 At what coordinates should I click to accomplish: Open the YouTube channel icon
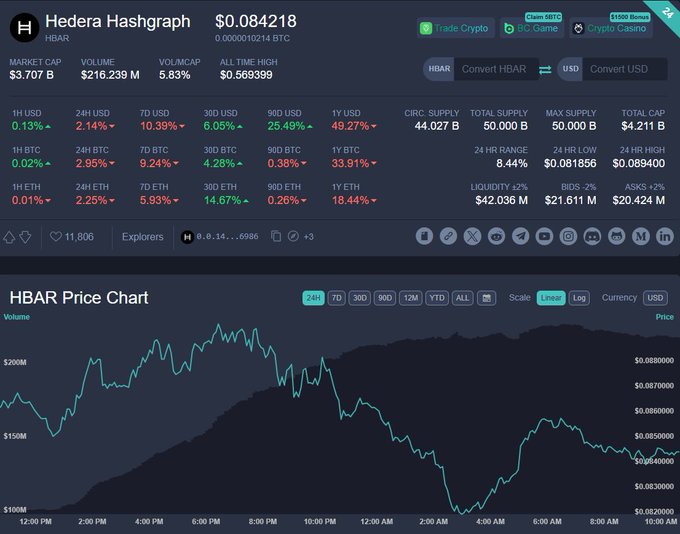click(544, 236)
